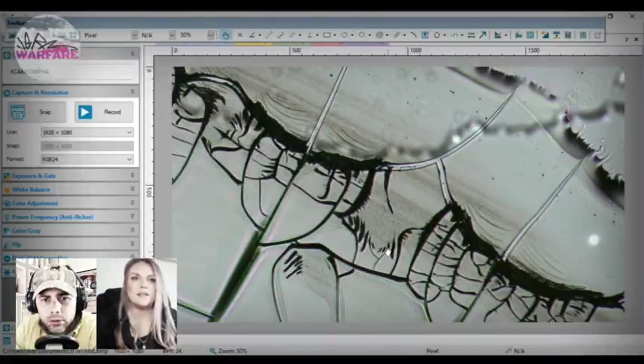Image resolution: width=644 pixels, height=364 pixels.
Task: Expand the Exposure & Gain section chevron
Action: 132,175
